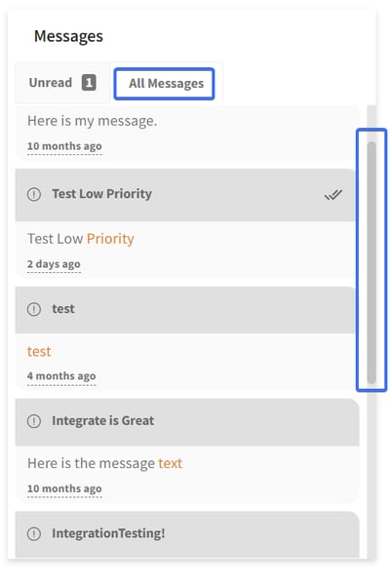Click the messages list scrollbar thumb
The image size is (392, 583).
tap(372, 262)
